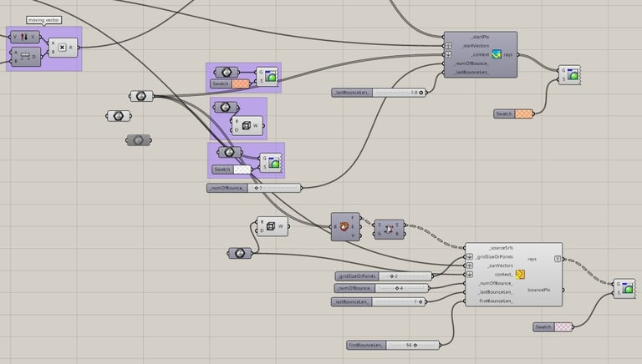Select the ungrouped Box component near the bottom
The height and width of the screenshot is (364, 642).
pyautogui.click(x=273, y=226)
